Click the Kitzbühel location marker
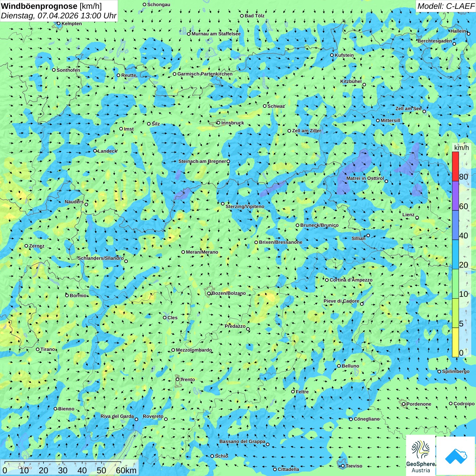The height and width of the screenshot is (476, 476). click(364, 85)
